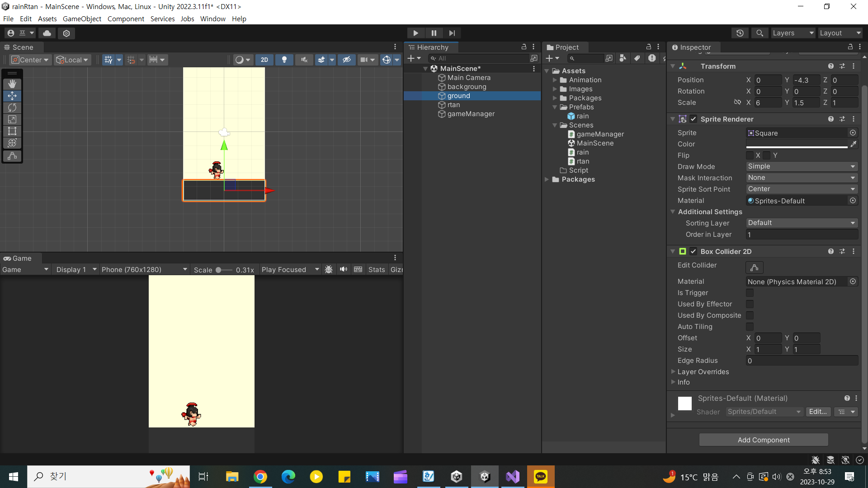868x488 pixels.
Task: Adjust Game view Scale slider
Action: point(219,270)
